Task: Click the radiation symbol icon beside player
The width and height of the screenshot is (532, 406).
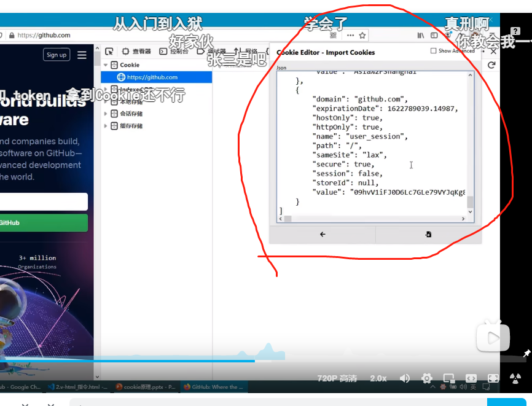Action: (x=515, y=378)
